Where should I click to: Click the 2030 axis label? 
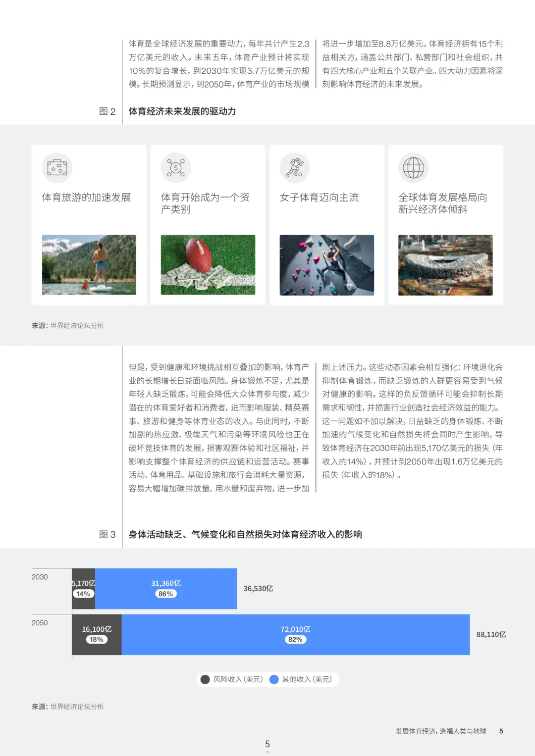point(40,577)
